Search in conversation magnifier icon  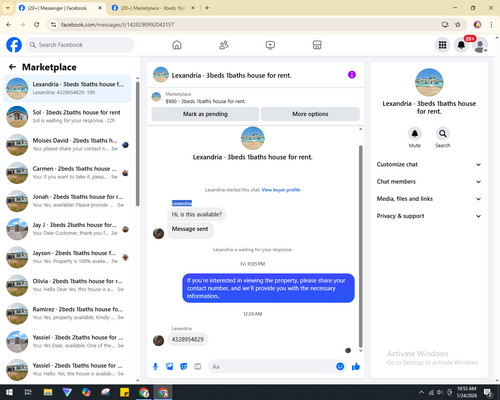click(x=443, y=134)
